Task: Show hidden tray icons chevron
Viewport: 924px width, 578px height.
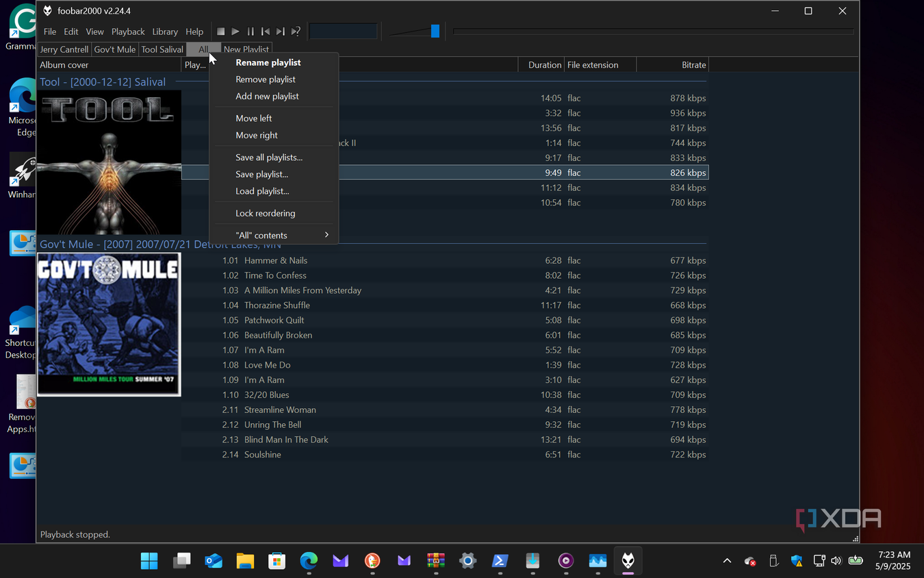Action: [727, 561]
